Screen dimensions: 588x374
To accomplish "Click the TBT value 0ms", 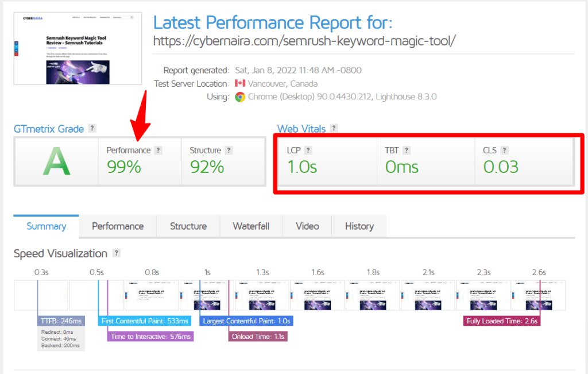I will [x=401, y=167].
